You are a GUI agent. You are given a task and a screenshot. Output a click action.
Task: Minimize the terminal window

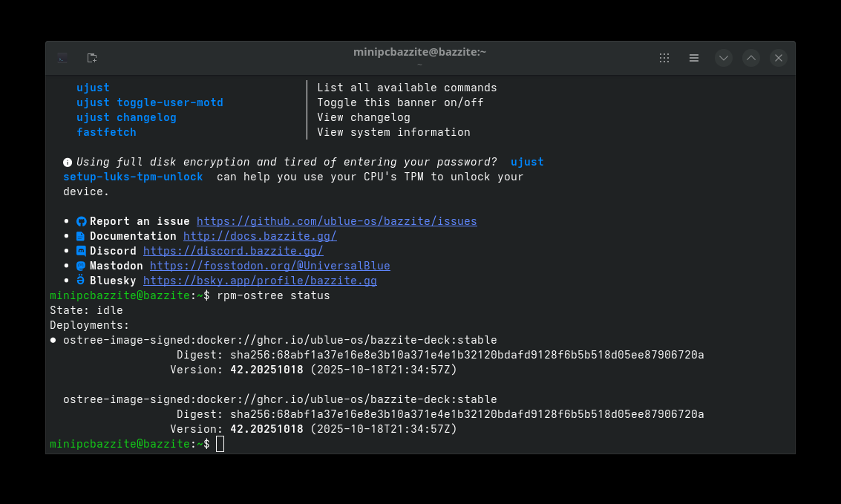pos(724,58)
